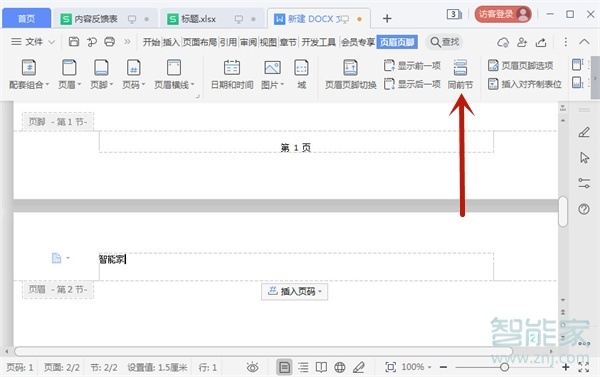Open the 插入页码 insert page number dropdown
The height and width of the screenshot is (377, 600).
tap(295, 292)
